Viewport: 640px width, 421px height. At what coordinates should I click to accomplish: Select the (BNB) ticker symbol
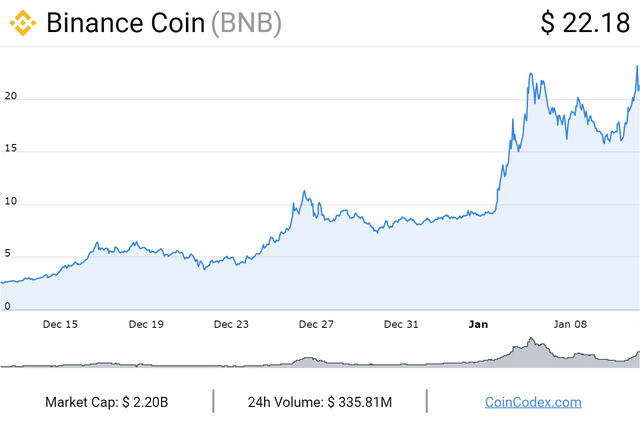[246, 23]
